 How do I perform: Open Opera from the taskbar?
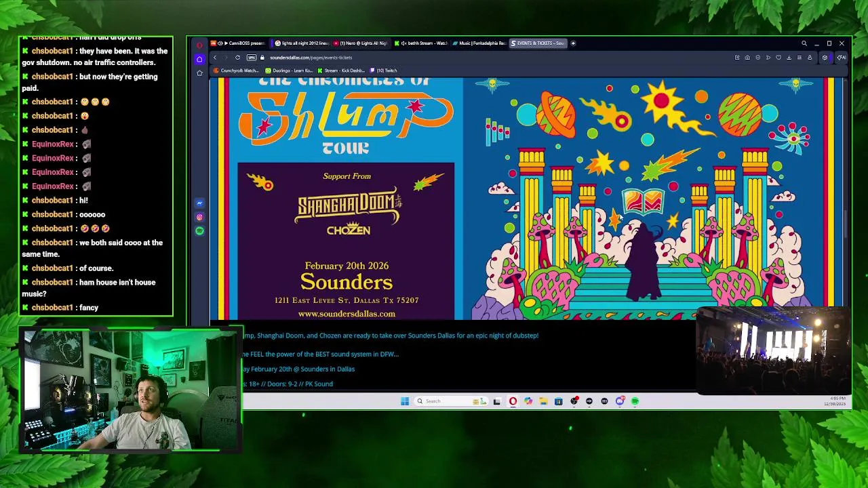pos(513,401)
